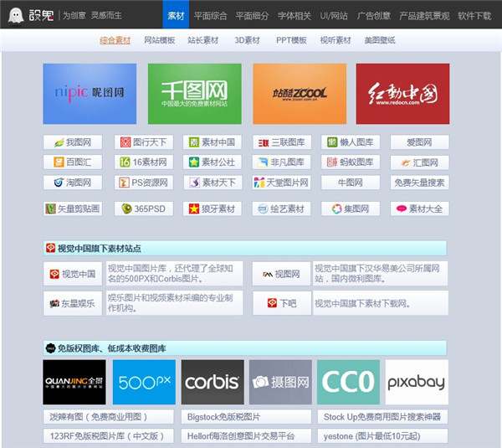Viewport: 502px width, 448px height.
Task: Click the 百图汇 orange icon
Action: 59,162
